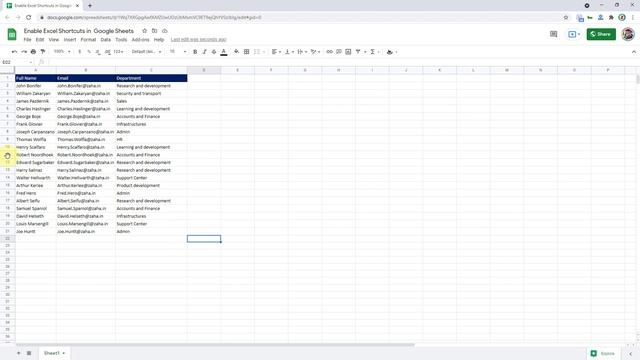Open the text rotation dropdown
This screenshot has height=360, width=640.
pos(315,52)
